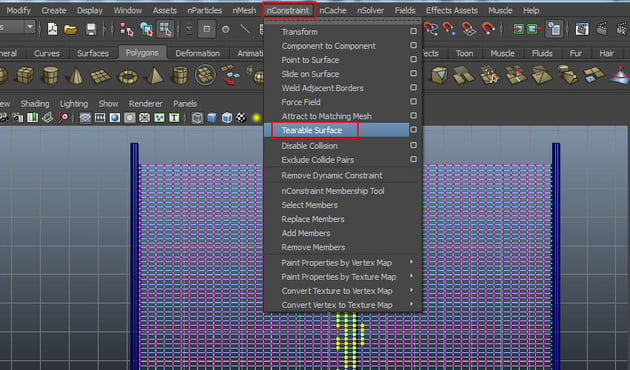Expand Paint Properties by Vertex Map submenu
The height and width of the screenshot is (370, 630).
coord(411,262)
